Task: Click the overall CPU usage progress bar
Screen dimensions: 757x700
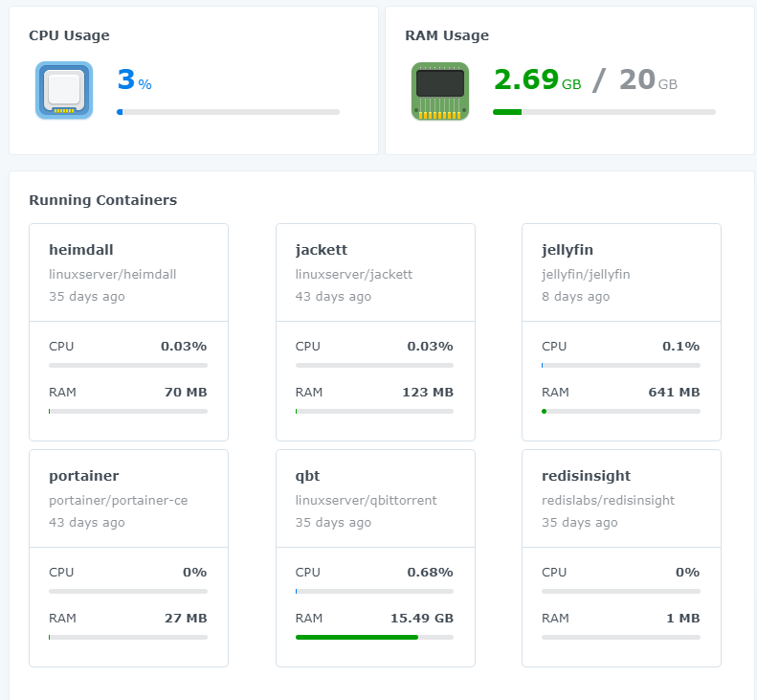Action: [x=228, y=112]
